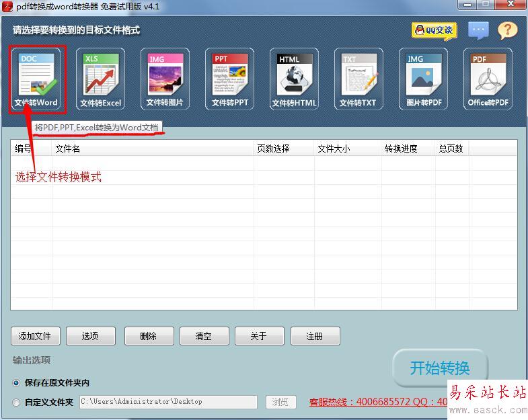Click the 编号 column header

(32, 149)
